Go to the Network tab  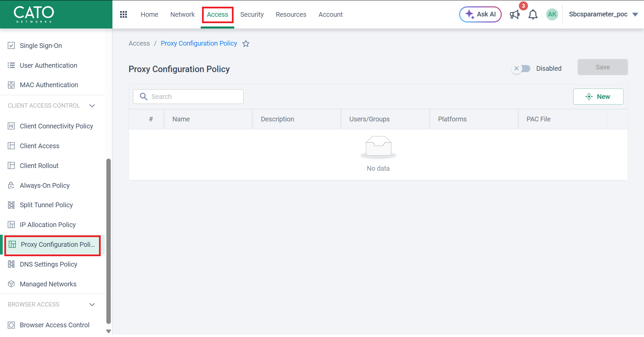pyautogui.click(x=182, y=14)
